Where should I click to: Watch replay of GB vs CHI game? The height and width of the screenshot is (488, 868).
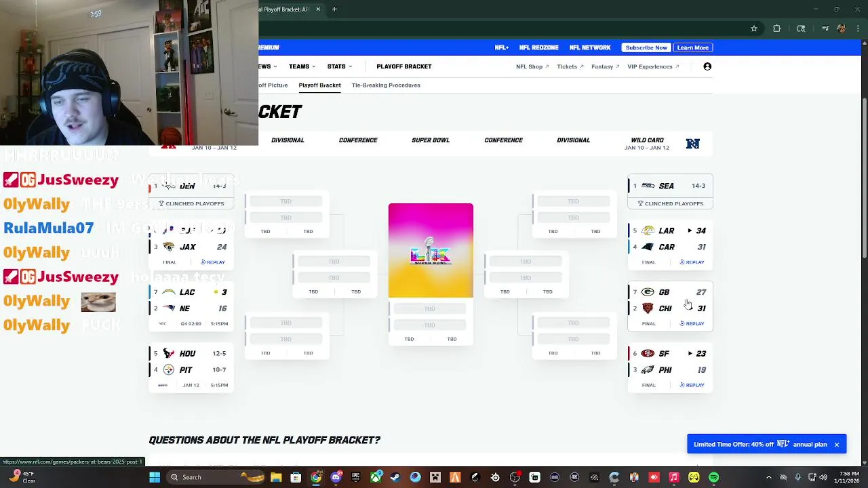click(x=692, y=324)
